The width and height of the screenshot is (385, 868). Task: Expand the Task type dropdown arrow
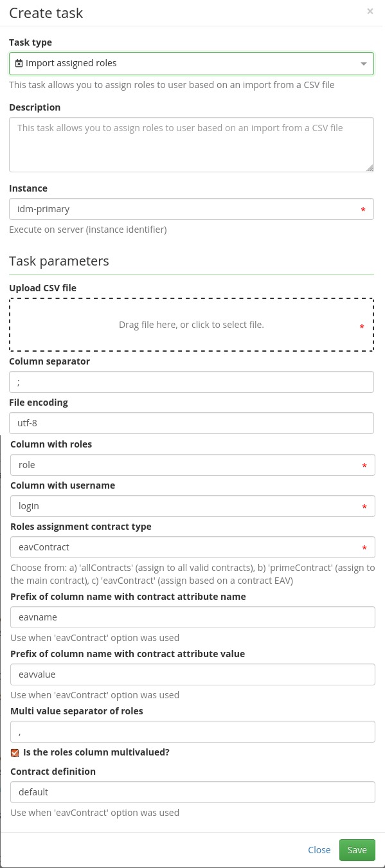click(364, 64)
